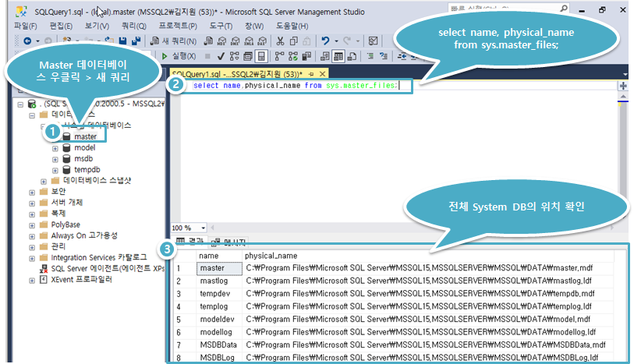This screenshot has width=634, height=364.
Task: Close the SQLQuery1.sql tab
Action: (x=322, y=74)
